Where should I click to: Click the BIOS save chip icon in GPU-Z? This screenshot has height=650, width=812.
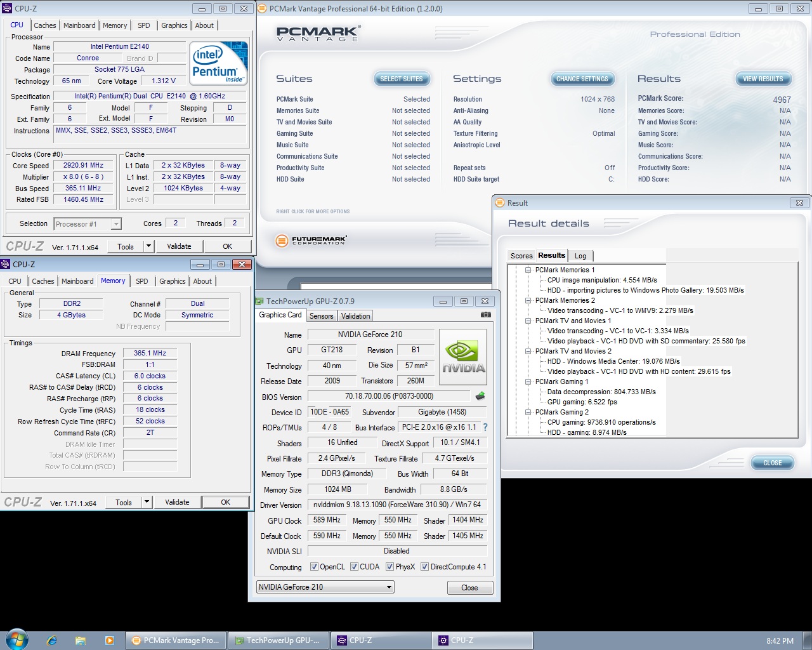480,396
